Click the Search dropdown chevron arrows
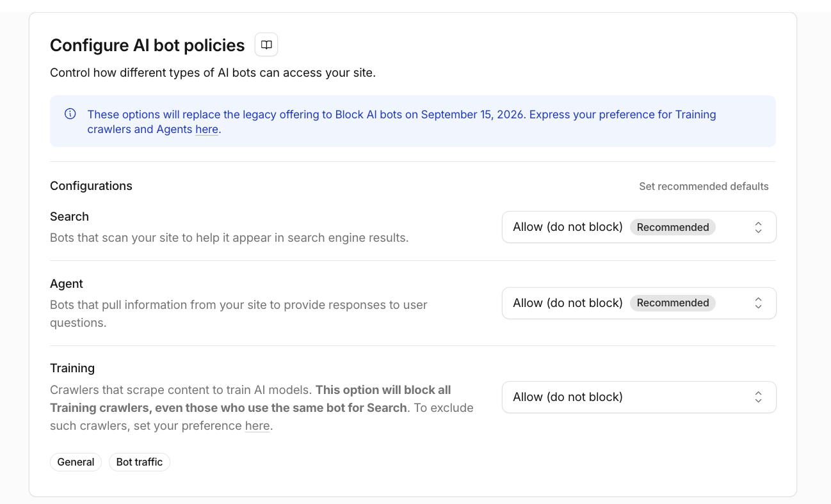Screen dimensions: 831x504 [x=758, y=227]
